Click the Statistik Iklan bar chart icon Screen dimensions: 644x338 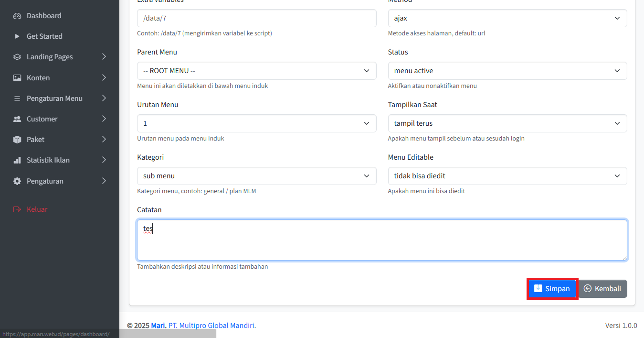click(x=17, y=160)
